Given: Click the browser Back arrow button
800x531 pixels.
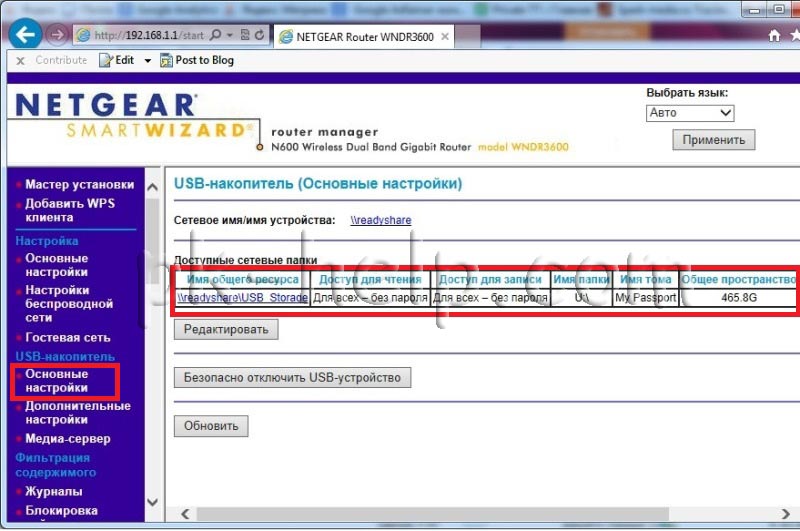Looking at the screenshot, I should click(x=25, y=35).
